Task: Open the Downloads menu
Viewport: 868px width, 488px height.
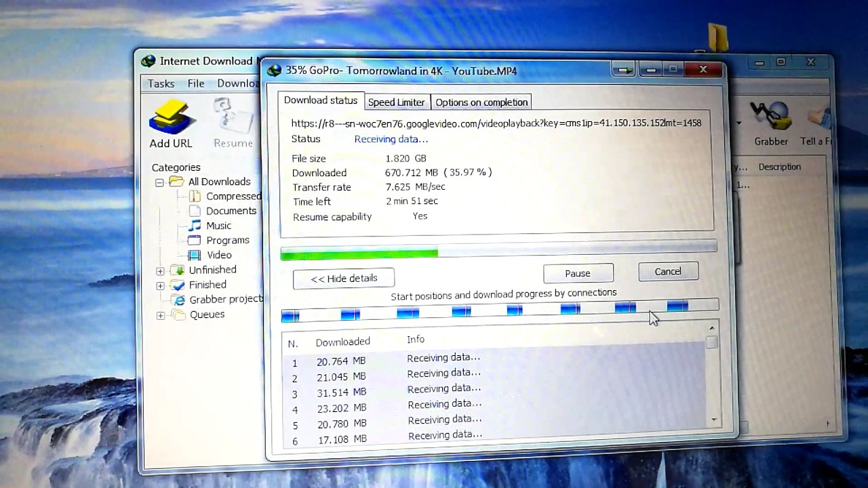Action: pos(238,83)
